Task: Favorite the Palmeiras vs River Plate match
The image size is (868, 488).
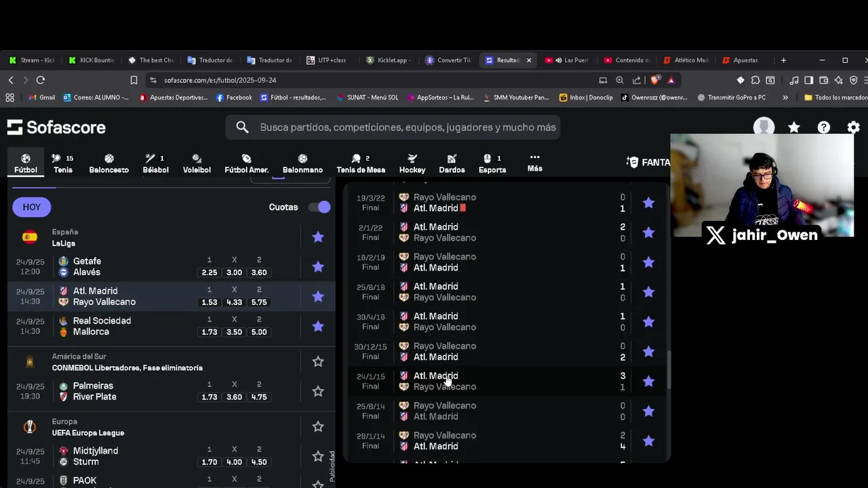Action: (x=318, y=392)
